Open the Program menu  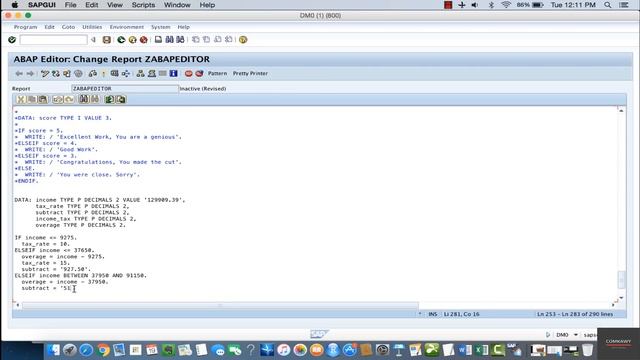click(x=25, y=27)
